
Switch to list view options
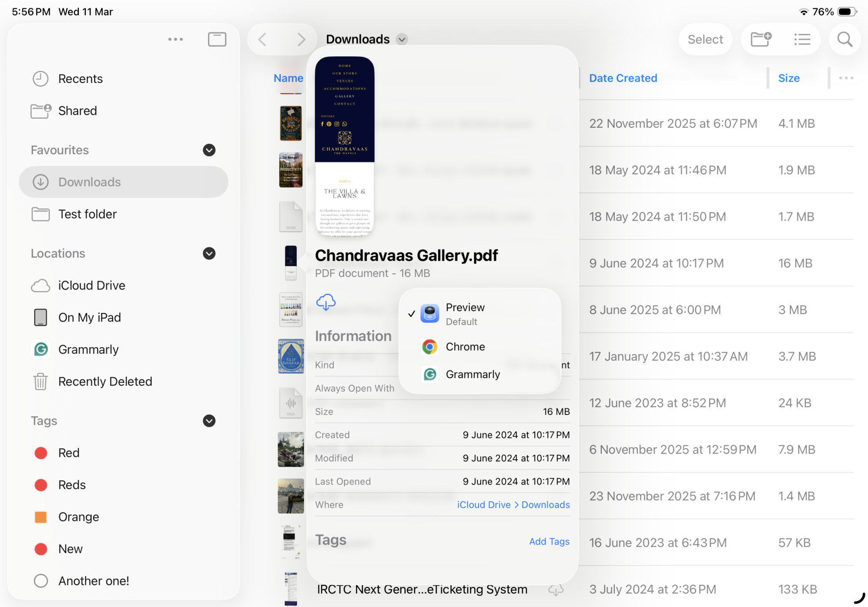click(x=801, y=39)
